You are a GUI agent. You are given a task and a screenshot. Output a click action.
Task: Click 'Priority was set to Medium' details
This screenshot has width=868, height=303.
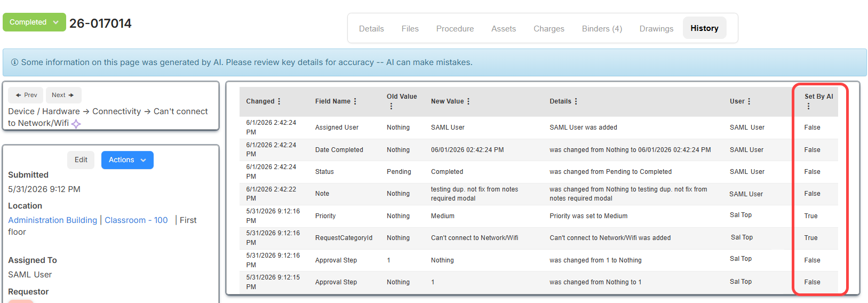pos(588,216)
